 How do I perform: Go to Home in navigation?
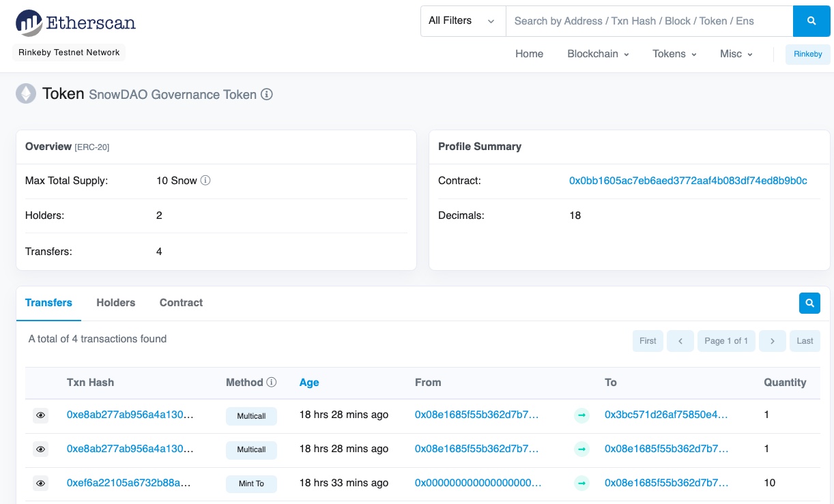tap(529, 54)
